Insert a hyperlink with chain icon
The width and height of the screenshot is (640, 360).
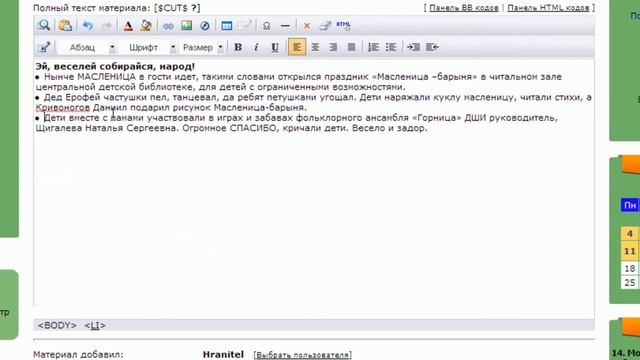point(168,26)
